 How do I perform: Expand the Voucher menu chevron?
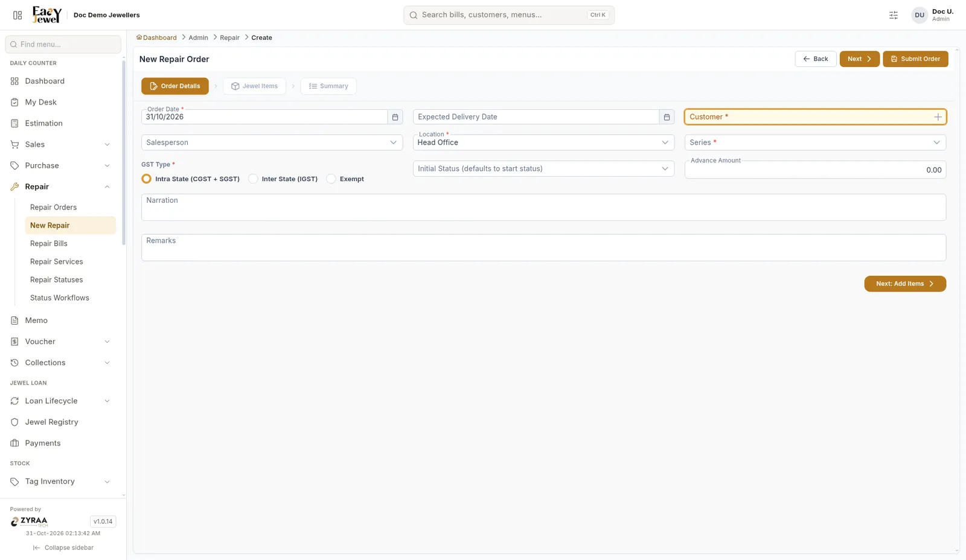coord(107,342)
